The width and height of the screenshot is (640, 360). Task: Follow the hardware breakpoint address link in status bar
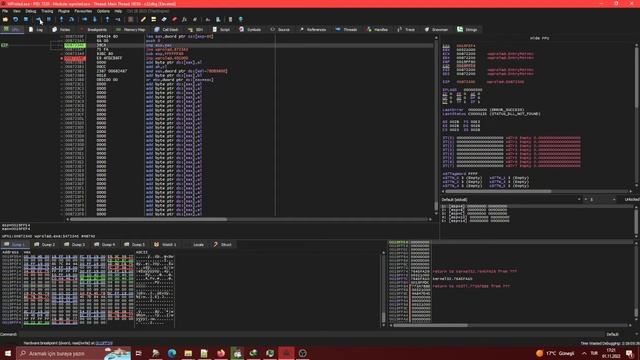104,343
